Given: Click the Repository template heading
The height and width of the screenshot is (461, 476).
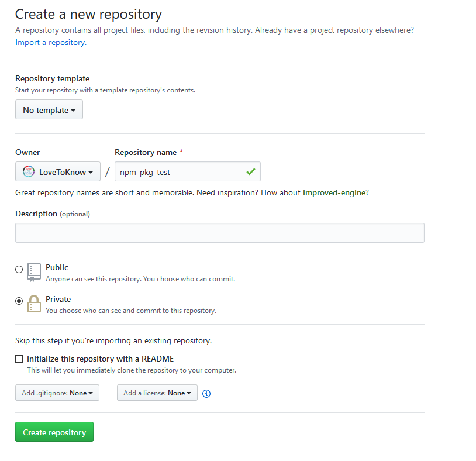Looking at the screenshot, I should click(x=53, y=78).
